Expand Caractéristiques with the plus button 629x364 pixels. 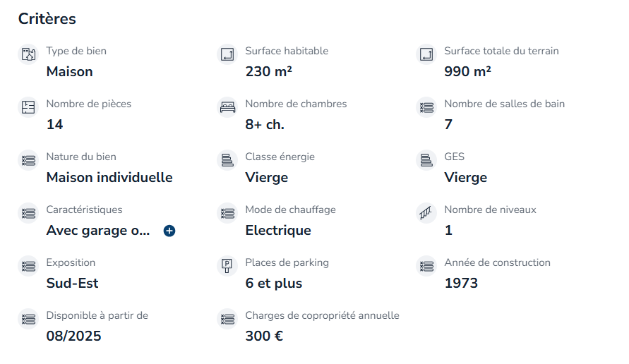pos(169,231)
